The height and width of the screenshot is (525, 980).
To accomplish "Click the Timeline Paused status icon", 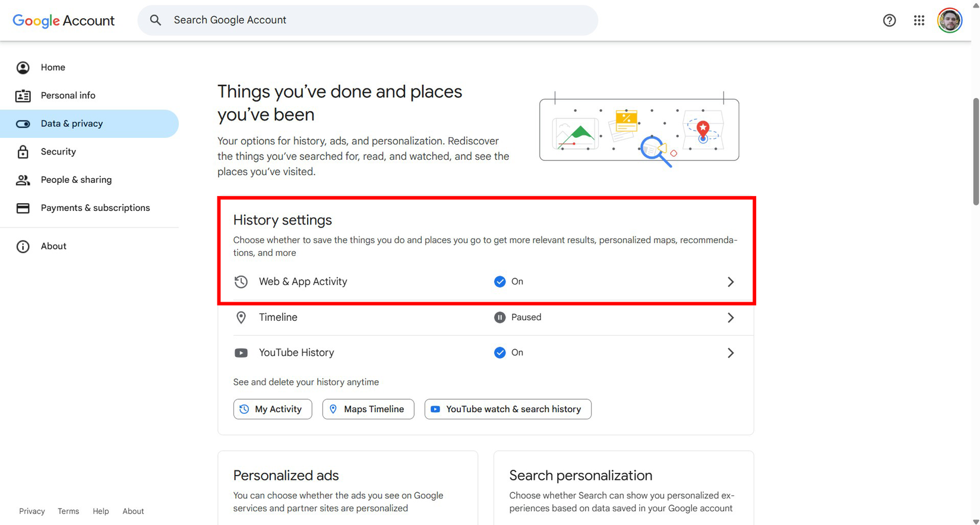I will coord(500,317).
